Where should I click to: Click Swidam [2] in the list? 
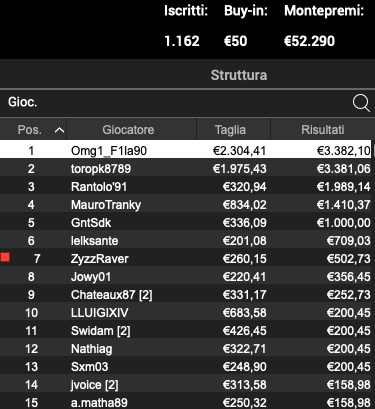[187, 330]
